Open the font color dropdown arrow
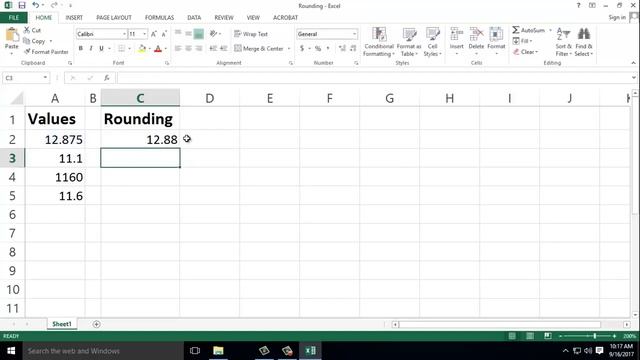This screenshot has width=640, height=360. click(166, 49)
